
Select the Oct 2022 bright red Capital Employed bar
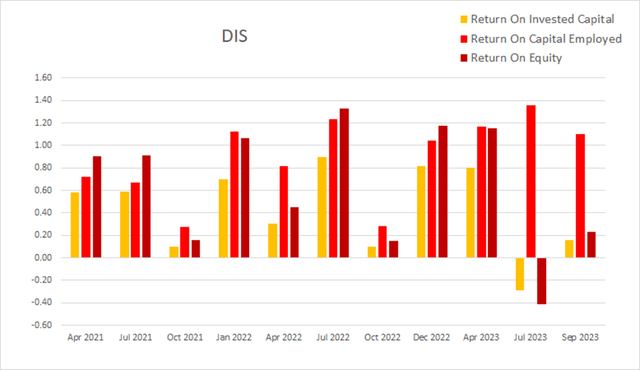[382, 242]
